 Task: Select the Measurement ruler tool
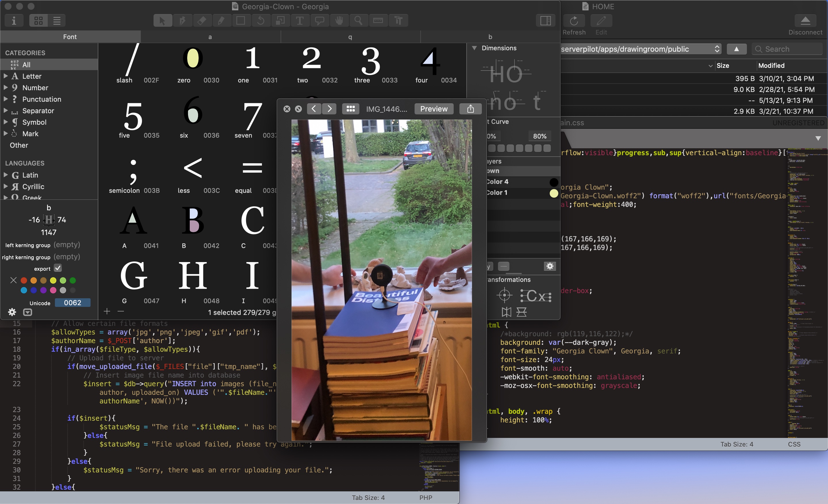(378, 21)
